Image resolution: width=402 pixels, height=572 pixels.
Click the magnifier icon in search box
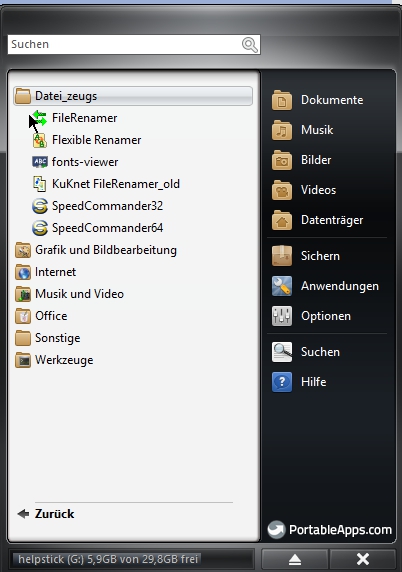click(250, 45)
